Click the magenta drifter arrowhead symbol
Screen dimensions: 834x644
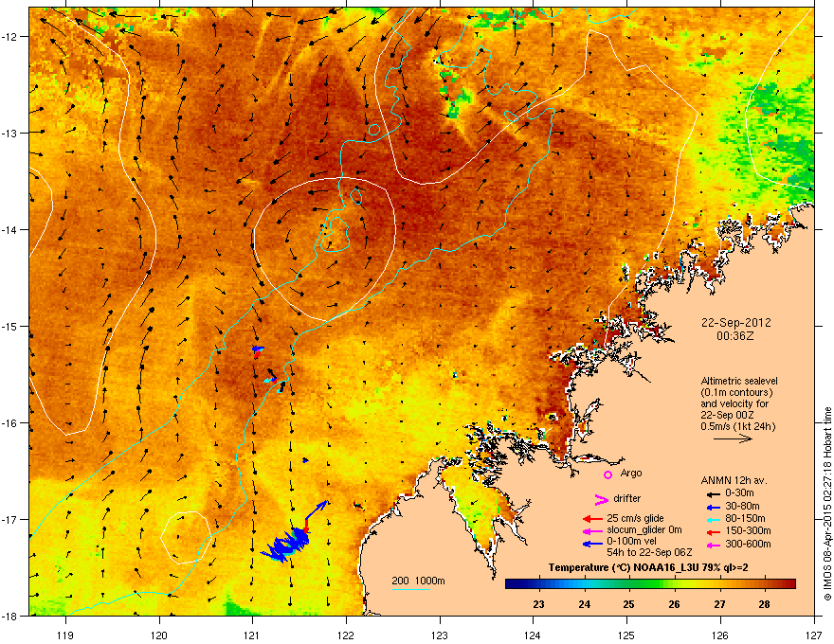601,499
